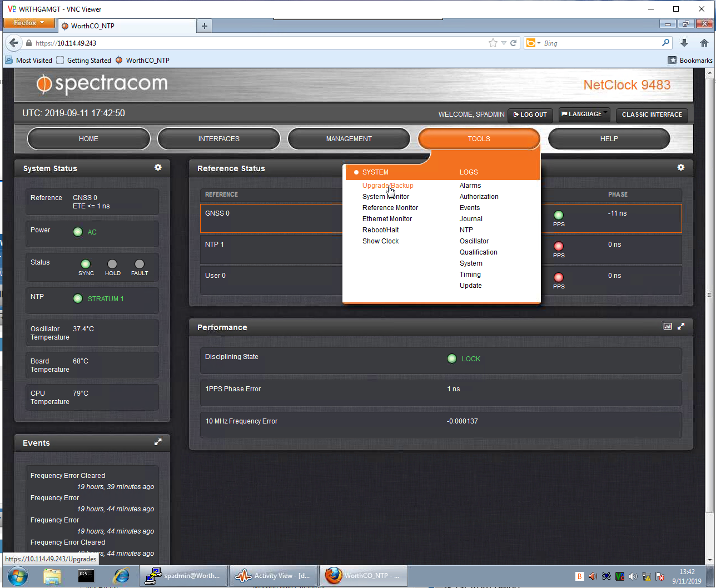Choose Reference Monitor in the menu

point(390,208)
